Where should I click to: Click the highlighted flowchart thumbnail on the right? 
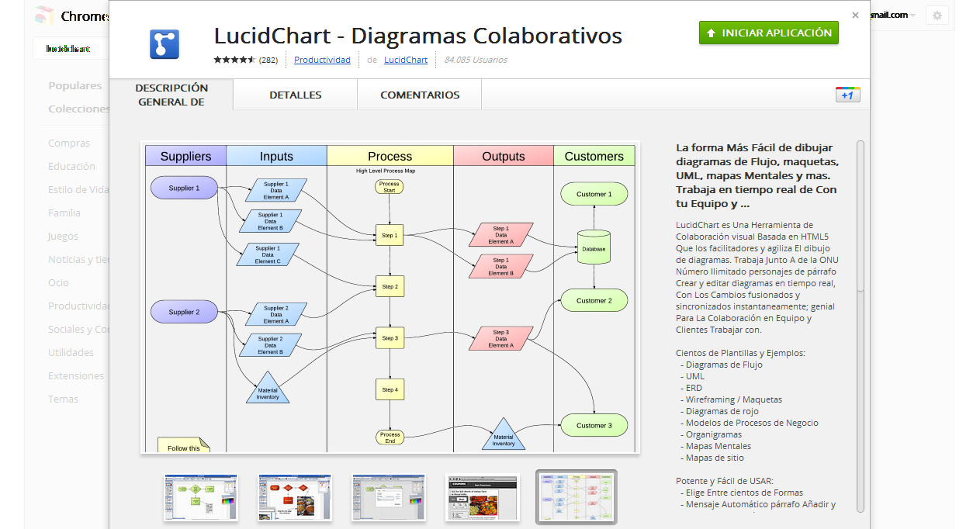pyautogui.click(x=576, y=497)
